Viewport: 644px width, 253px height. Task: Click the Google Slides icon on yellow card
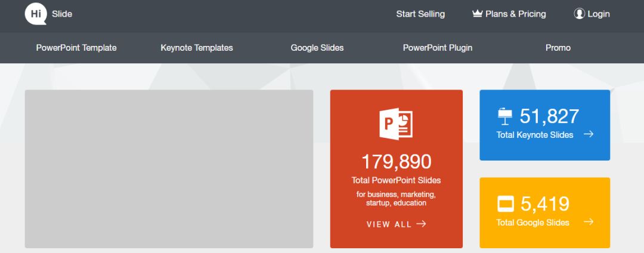[506, 204]
